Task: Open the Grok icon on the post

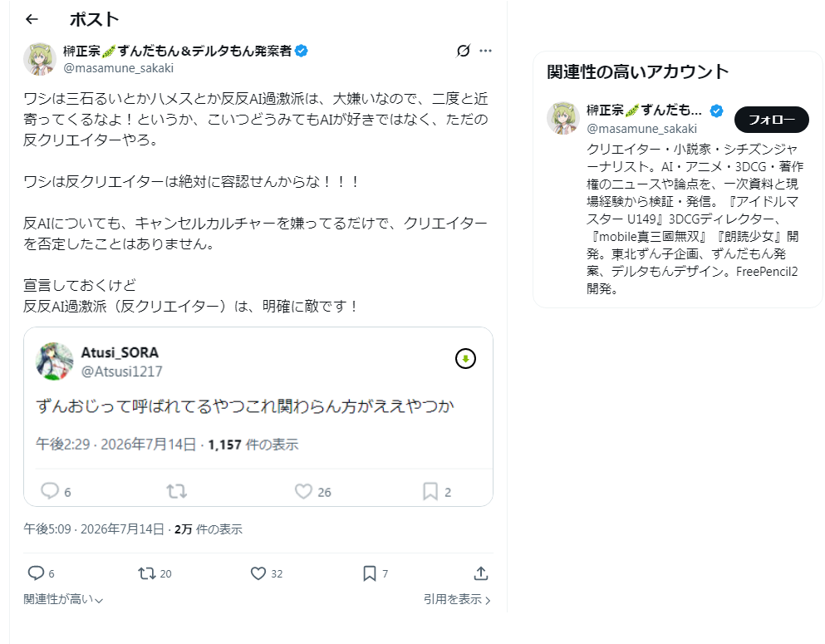Action: [x=463, y=51]
